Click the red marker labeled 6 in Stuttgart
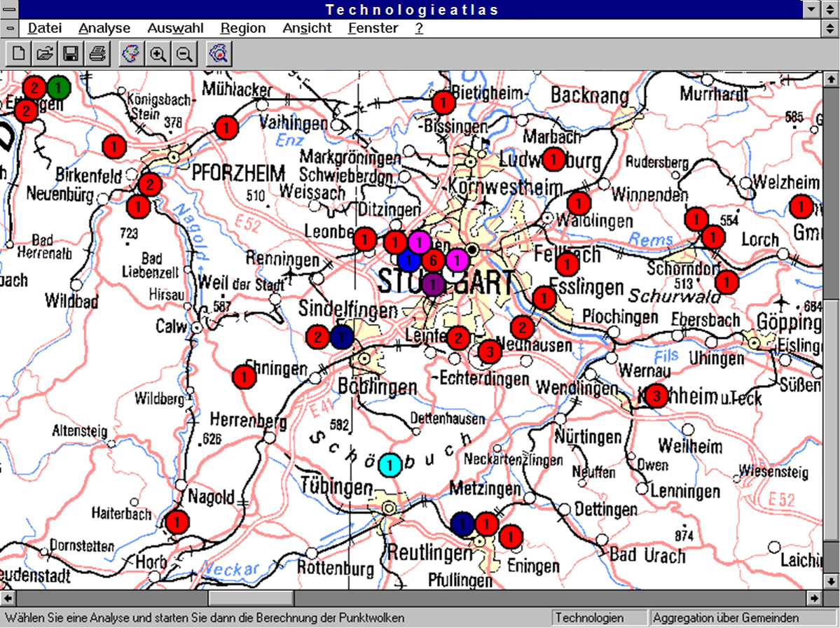The image size is (840, 628). (x=433, y=260)
